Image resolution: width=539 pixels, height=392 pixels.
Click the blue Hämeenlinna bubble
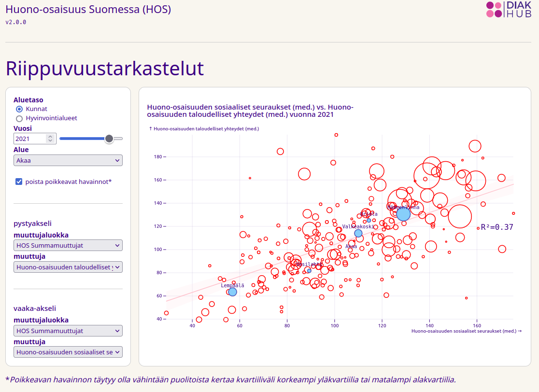coord(403,214)
